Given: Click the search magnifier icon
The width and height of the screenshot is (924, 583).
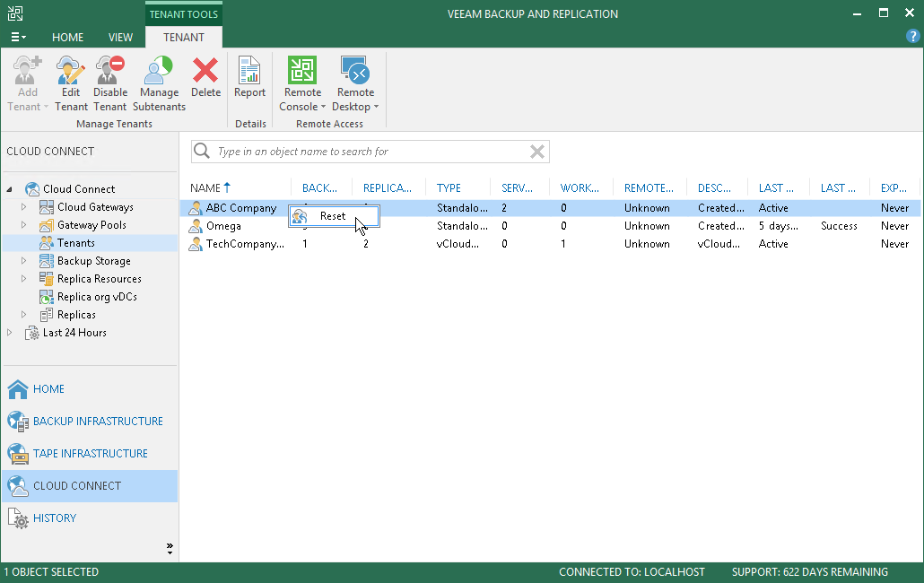Looking at the screenshot, I should point(202,152).
